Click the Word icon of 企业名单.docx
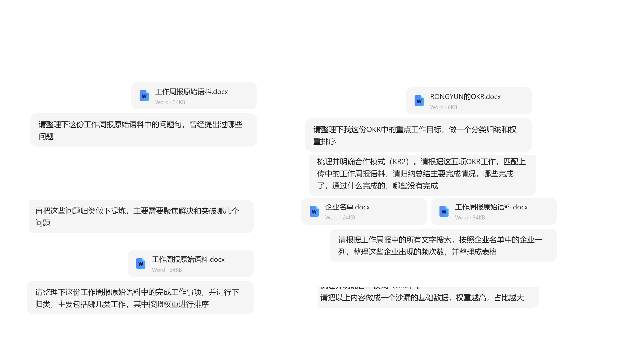644x362 pixels. pos(314,211)
